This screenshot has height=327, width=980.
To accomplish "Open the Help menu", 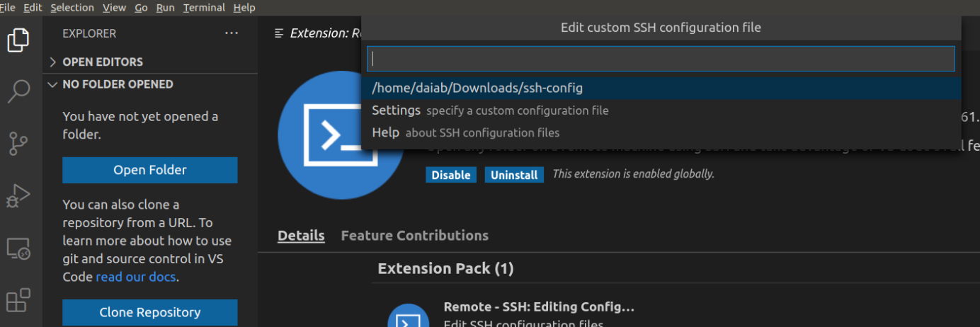I will click(x=244, y=8).
